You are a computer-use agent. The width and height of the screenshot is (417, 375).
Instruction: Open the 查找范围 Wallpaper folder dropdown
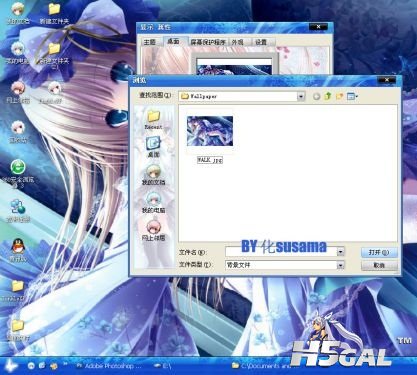point(301,97)
